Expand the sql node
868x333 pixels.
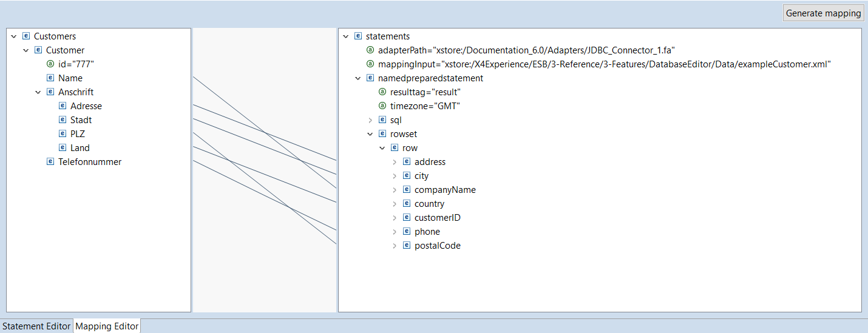[x=370, y=120]
